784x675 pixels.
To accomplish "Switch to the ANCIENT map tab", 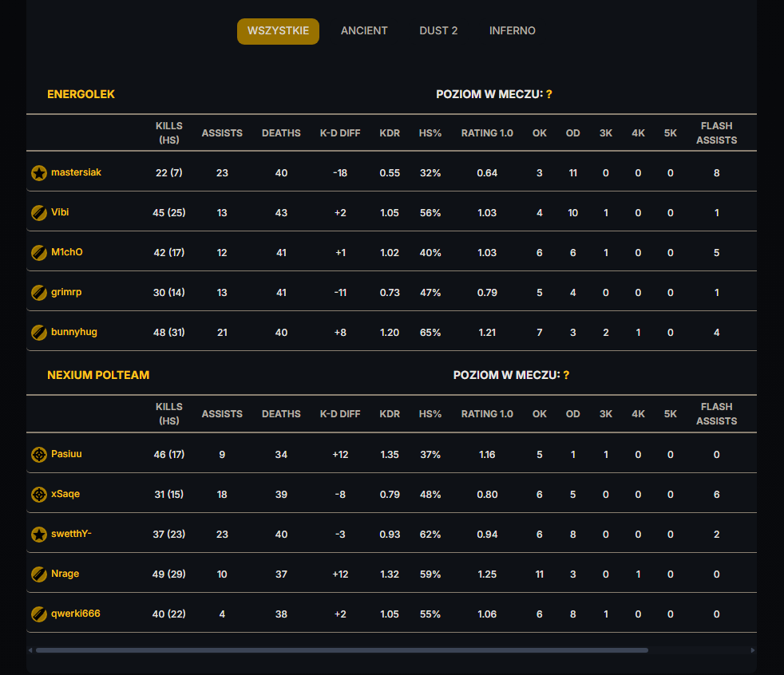I will pos(364,31).
